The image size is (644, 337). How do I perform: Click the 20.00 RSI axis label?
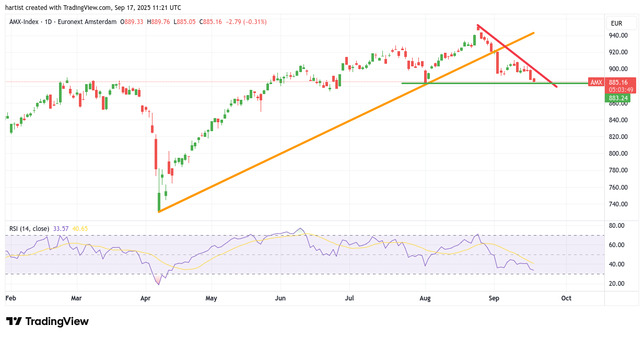pyautogui.click(x=616, y=284)
